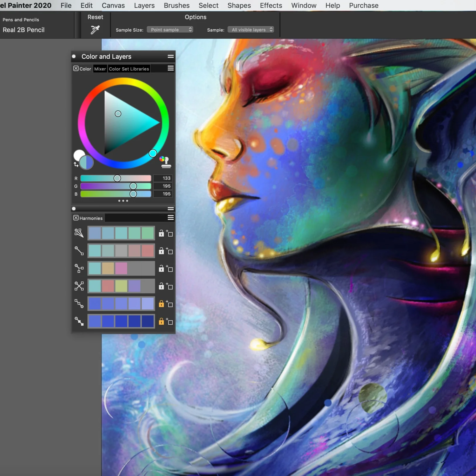Add dark blue harmony to color set
The image size is (476, 476).
point(170,321)
